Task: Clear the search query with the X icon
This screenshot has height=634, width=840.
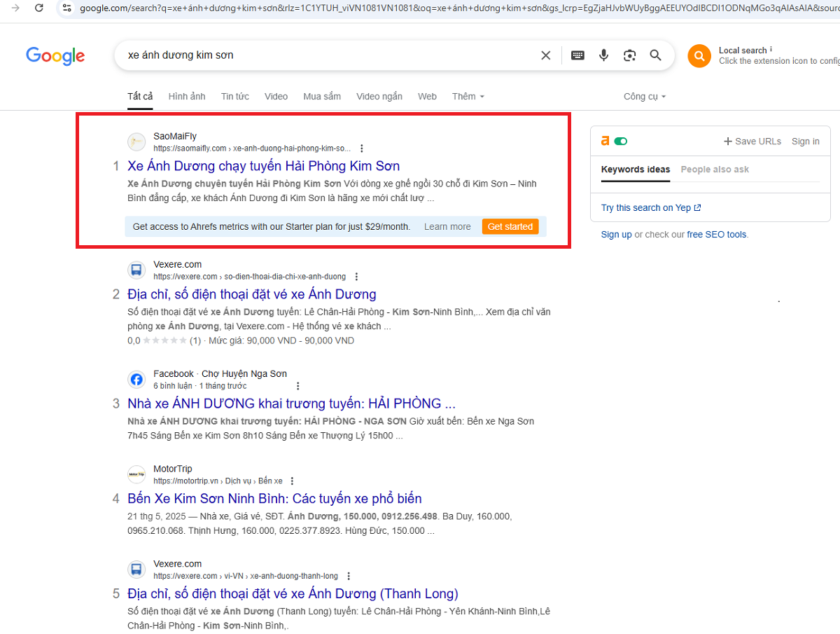Action: pos(546,55)
